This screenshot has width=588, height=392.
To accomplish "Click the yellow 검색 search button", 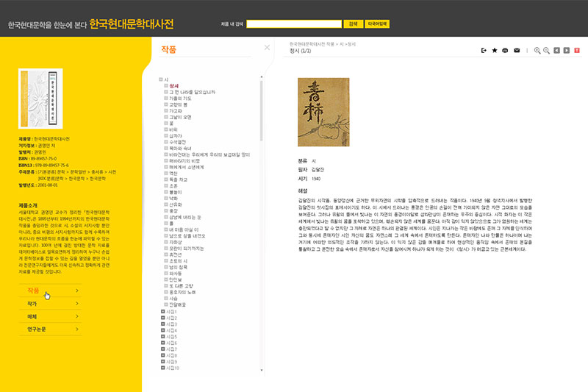I will click(354, 24).
